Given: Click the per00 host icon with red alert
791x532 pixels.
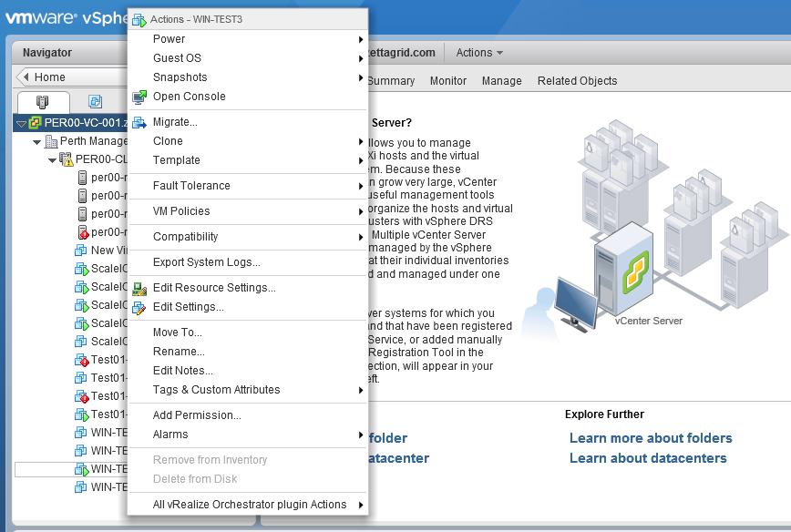Looking at the screenshot, I should click(x=83, y=232).
